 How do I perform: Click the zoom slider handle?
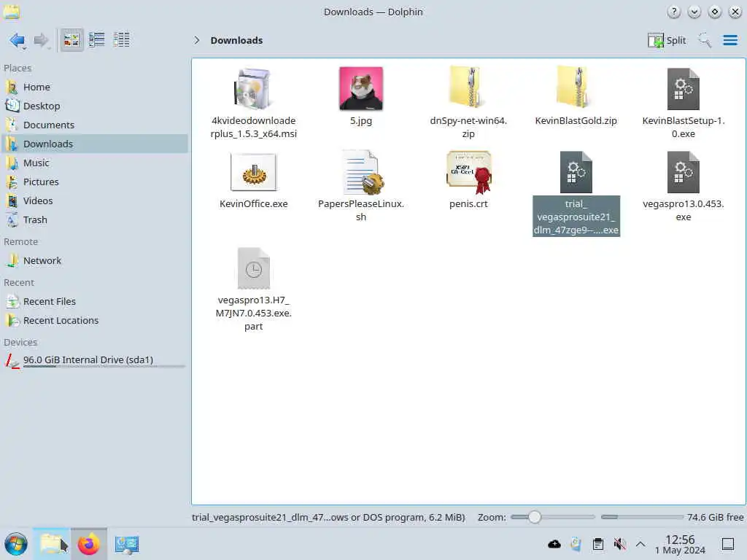534,517
